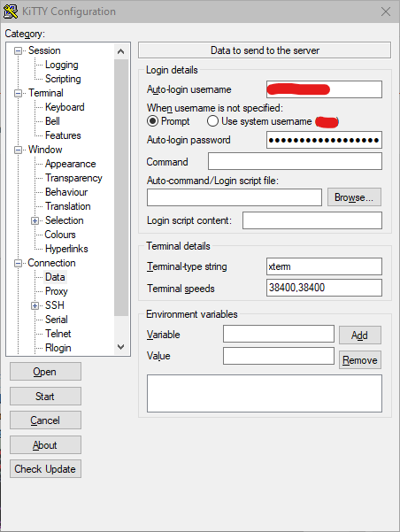
Task: Click the KiTTY application icon in title bar
Action: point(11,12)
